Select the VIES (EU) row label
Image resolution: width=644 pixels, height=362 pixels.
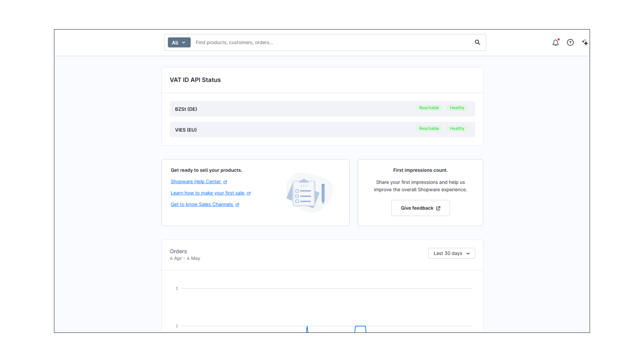coord(186,130)
